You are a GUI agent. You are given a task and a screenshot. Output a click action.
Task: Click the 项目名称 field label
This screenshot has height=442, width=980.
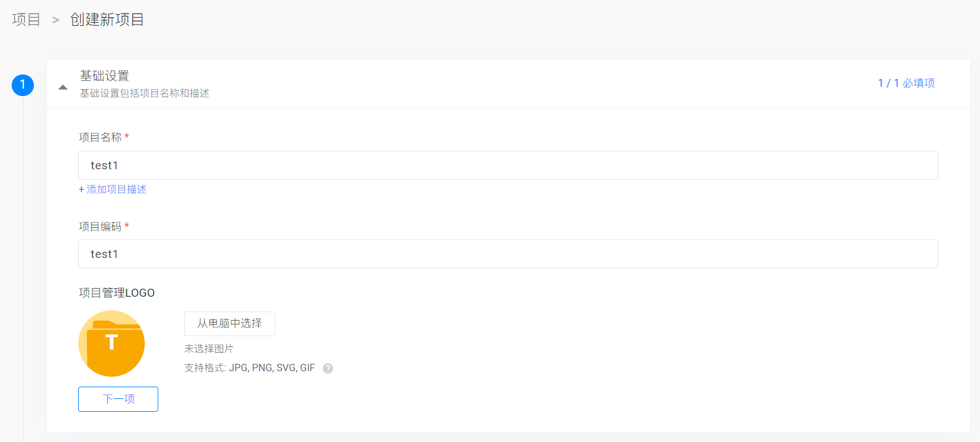click(100, 137)
